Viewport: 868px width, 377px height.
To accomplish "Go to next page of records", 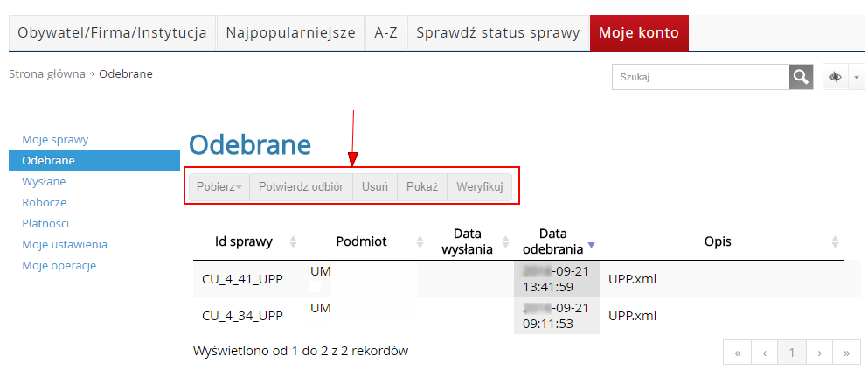I will pos(819,353).
